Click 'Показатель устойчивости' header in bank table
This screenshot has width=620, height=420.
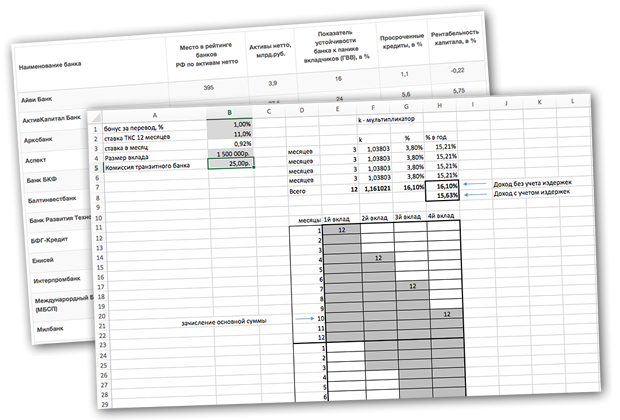coord(336,46)
